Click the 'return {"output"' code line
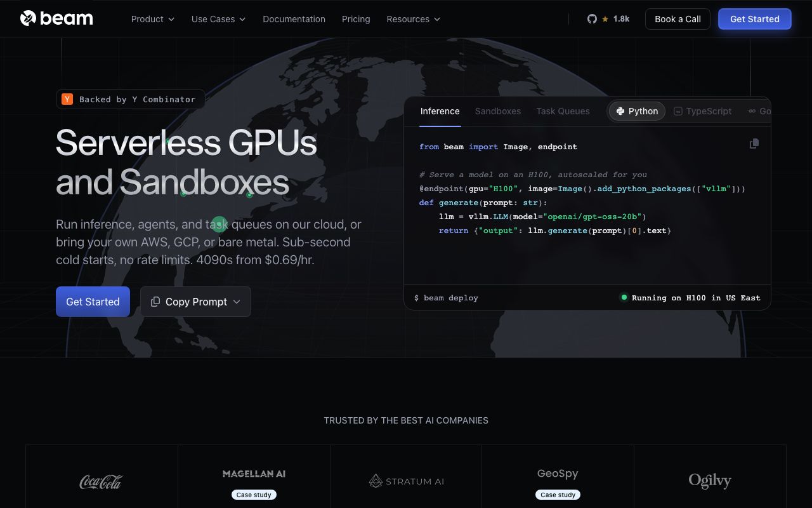The height and width of the screenshot is (508, 812). [555, 231]
